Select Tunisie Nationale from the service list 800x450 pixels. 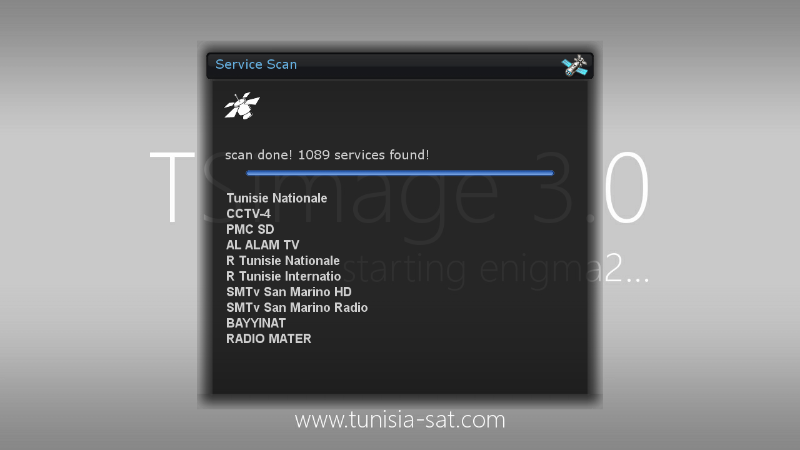276,199
